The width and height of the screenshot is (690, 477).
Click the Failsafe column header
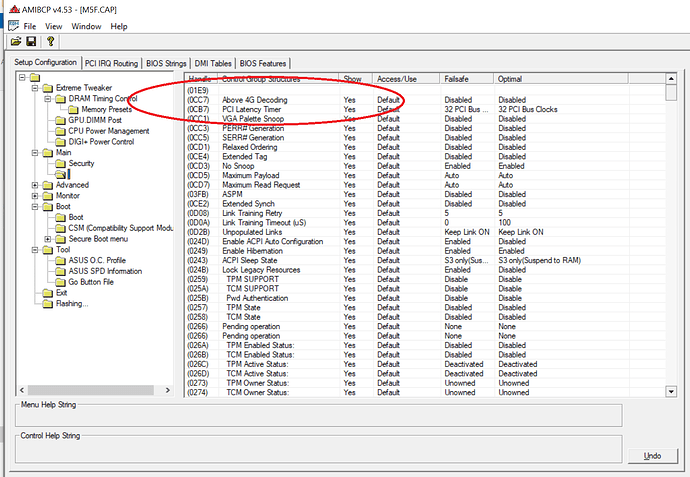(x=466, y=79)
